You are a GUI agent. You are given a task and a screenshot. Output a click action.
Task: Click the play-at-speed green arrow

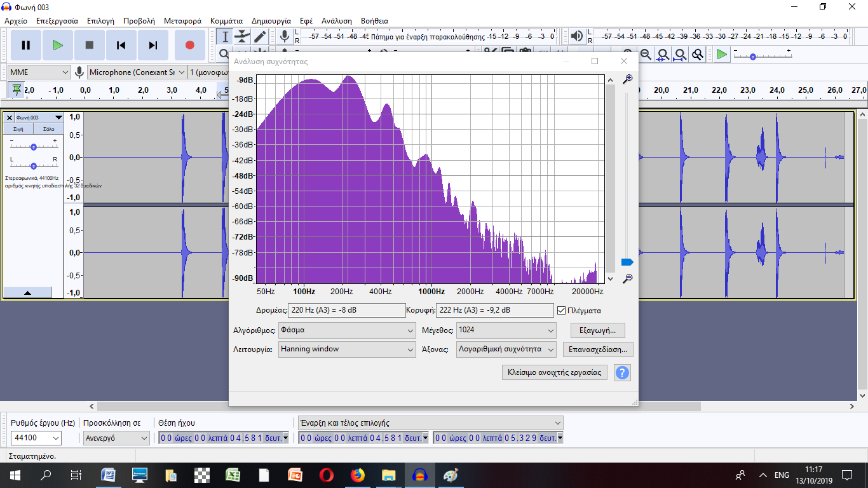(721, 55)
